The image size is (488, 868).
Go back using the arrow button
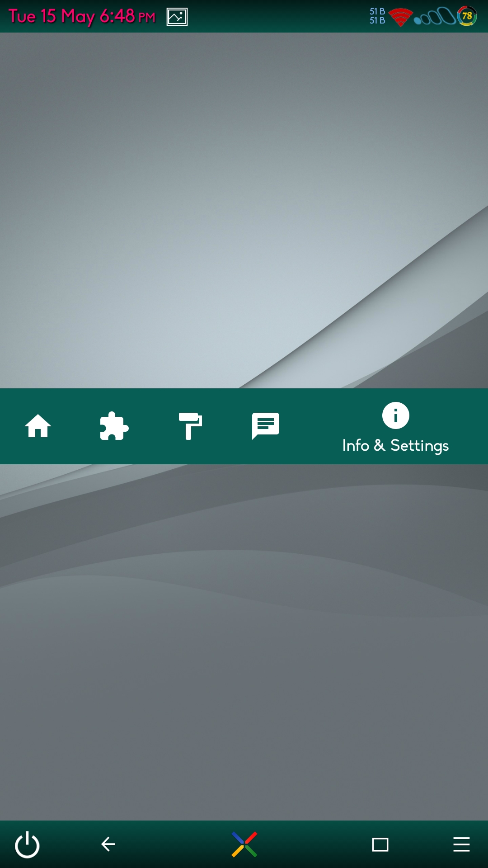coord(108,844)
